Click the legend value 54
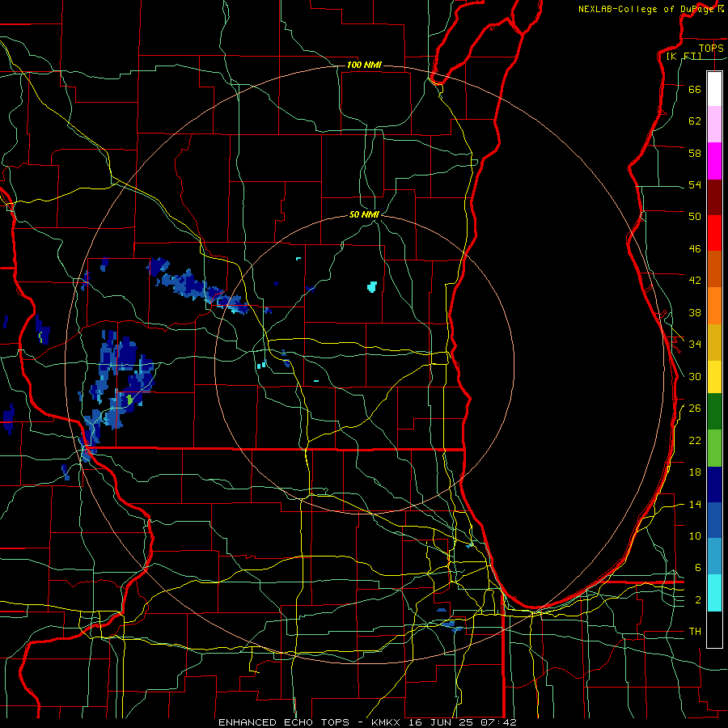 point(695,184)
